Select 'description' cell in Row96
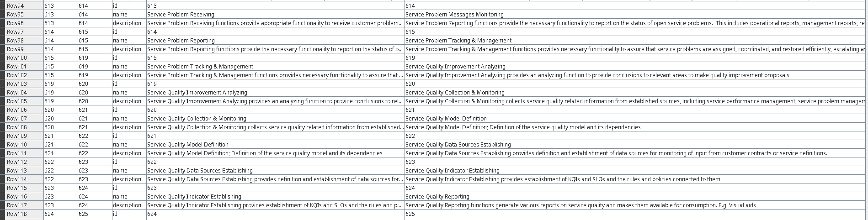This screenshot has height=220, width=868. (x=129, y=23)
